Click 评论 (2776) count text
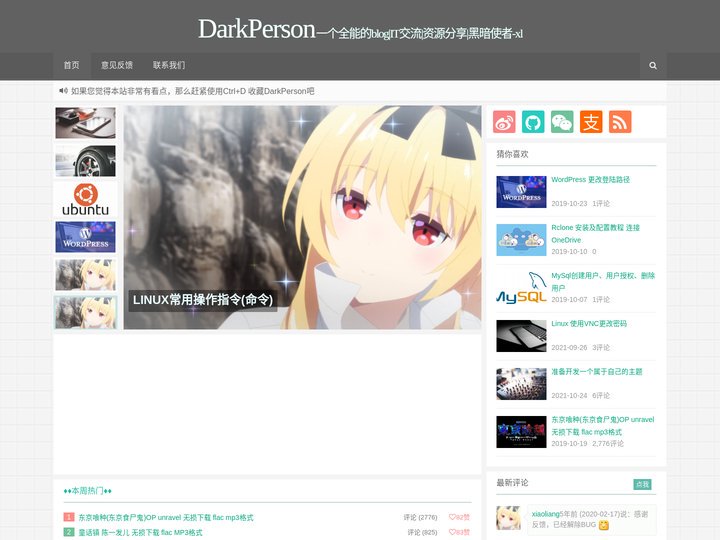Screen dimensions: 720x540 tap(420, 518)
